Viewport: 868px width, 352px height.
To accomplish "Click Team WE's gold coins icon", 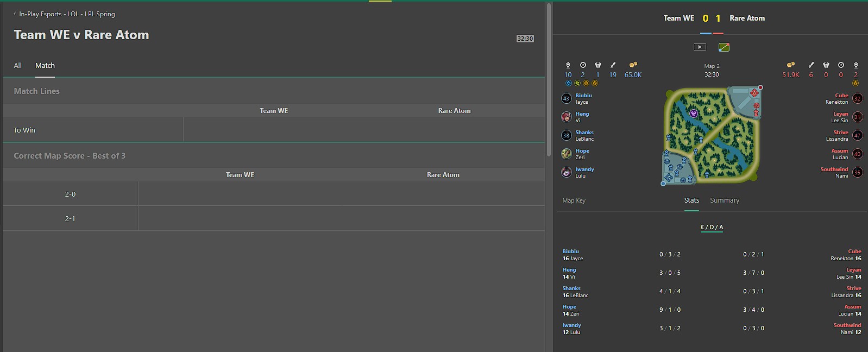I will 633,65.
